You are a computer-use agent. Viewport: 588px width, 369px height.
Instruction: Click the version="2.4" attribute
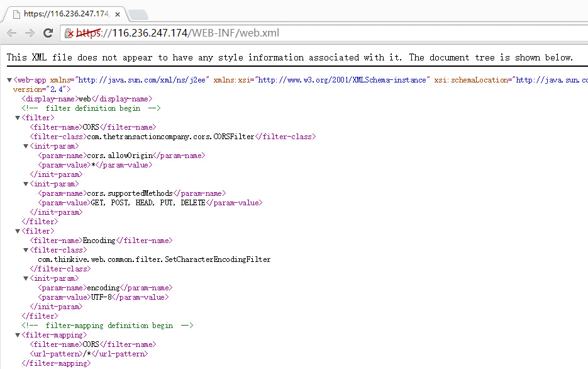40,89
